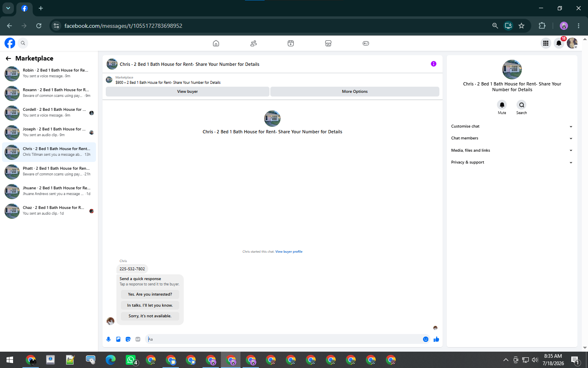Screen dimensions: 588x368
Task: Open the taskbar clock showing 8:35 AM
Action: click(553, 360)
